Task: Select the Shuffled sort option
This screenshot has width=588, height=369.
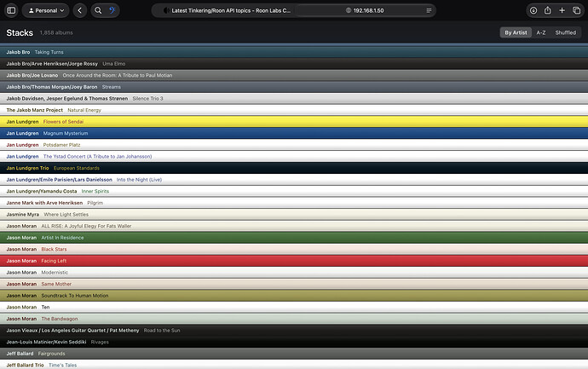Action: tap(566, 32)
